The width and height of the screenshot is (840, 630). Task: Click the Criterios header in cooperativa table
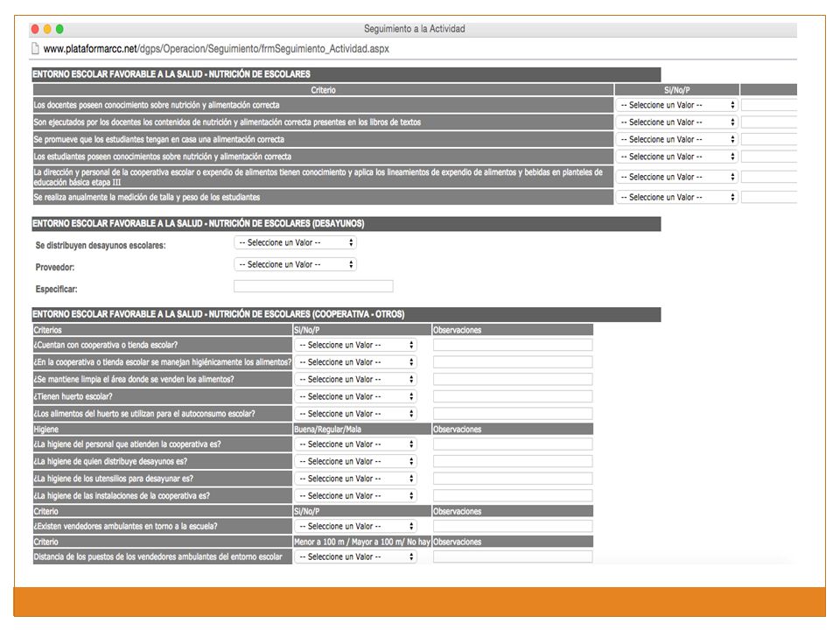click(x=163, y=330)
